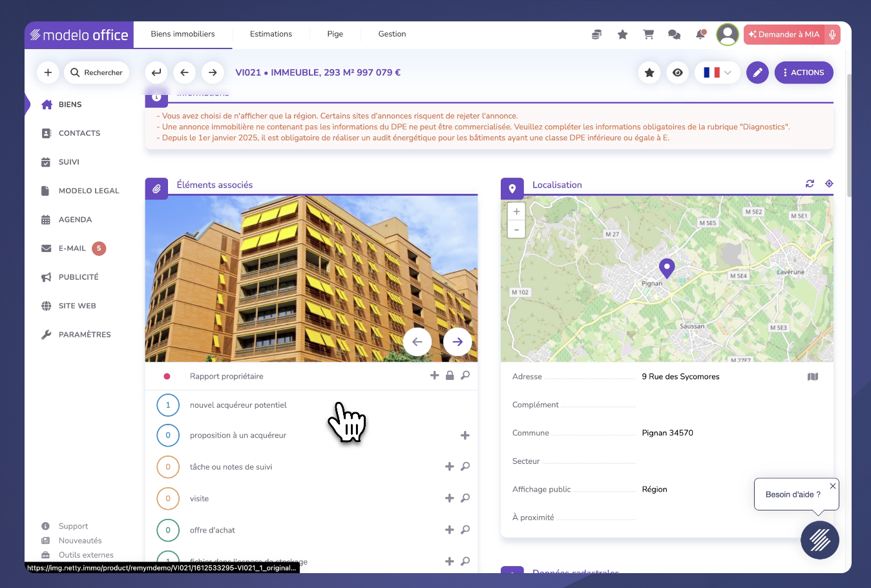Activate voice input with the microphone icon

click(x=833, y=34)
